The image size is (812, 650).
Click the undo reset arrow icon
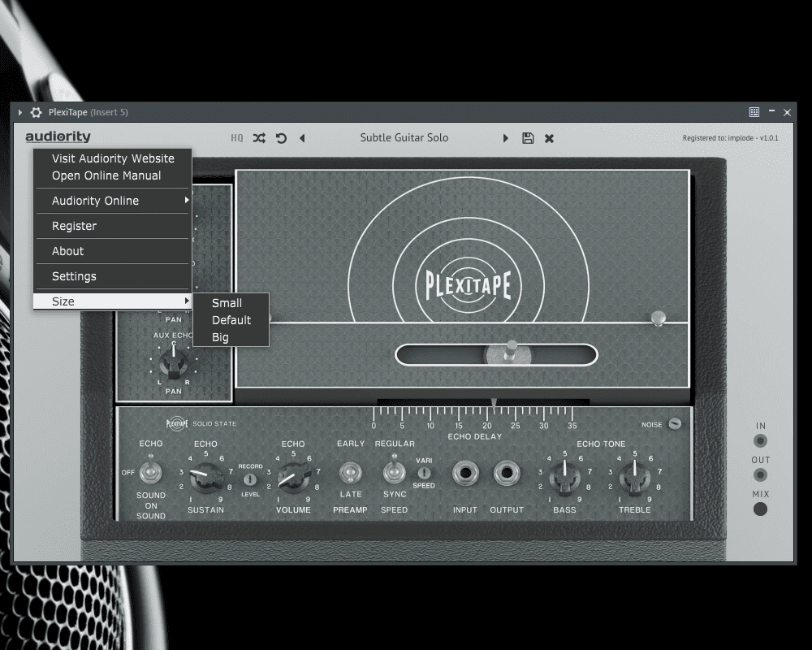(x=281, y=138)
